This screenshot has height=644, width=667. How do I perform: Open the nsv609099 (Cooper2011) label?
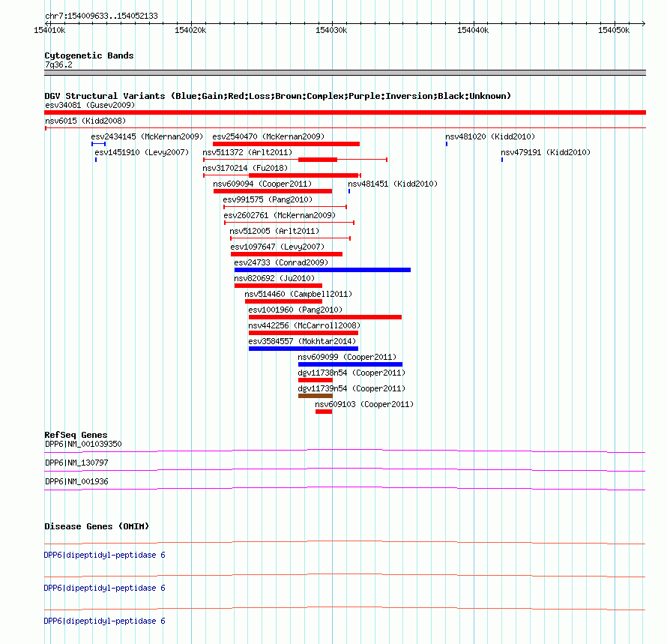(347, 357)
